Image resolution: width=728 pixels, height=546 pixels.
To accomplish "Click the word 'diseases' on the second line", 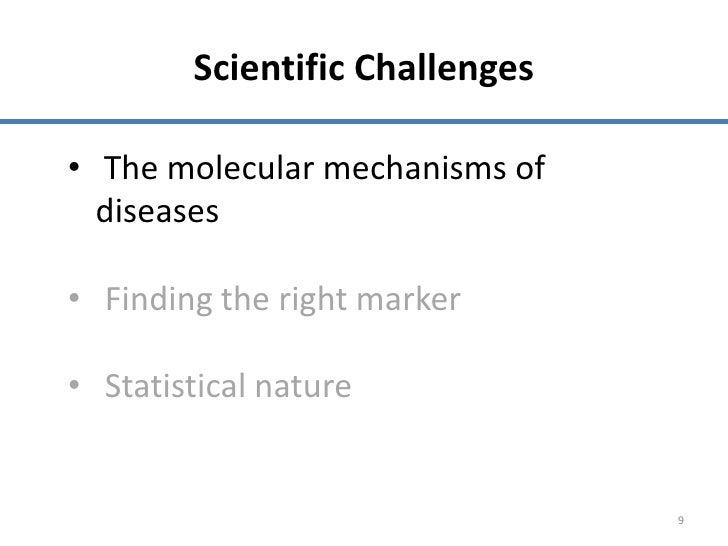I will click(155, 212).
